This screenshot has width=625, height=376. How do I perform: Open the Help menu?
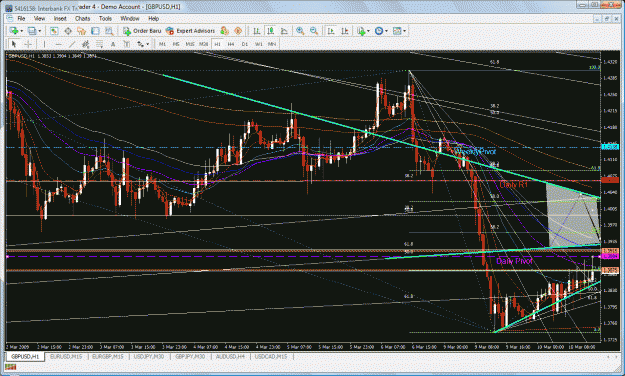(x=153, y=18)
